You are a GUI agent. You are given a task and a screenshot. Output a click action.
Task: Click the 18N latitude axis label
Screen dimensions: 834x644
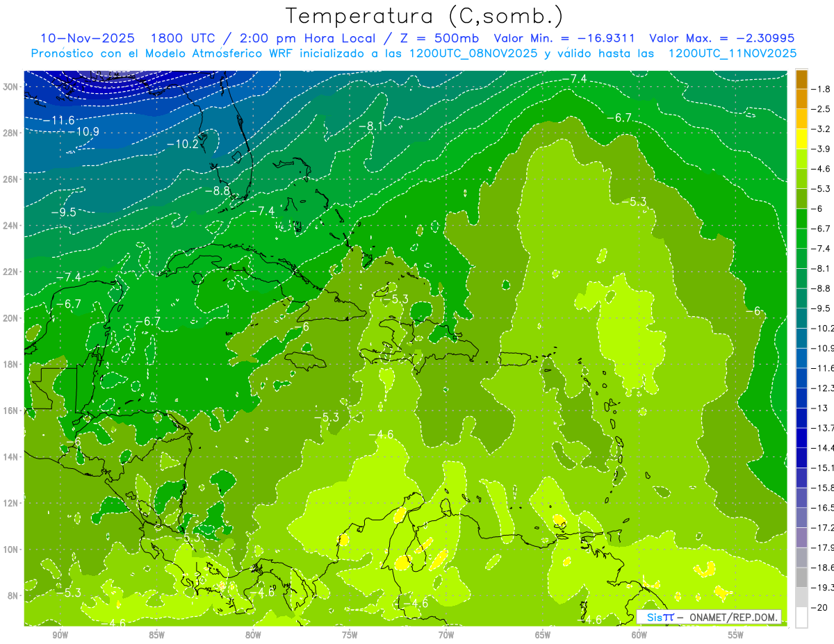pyautogui.click(x=10, y=364)
